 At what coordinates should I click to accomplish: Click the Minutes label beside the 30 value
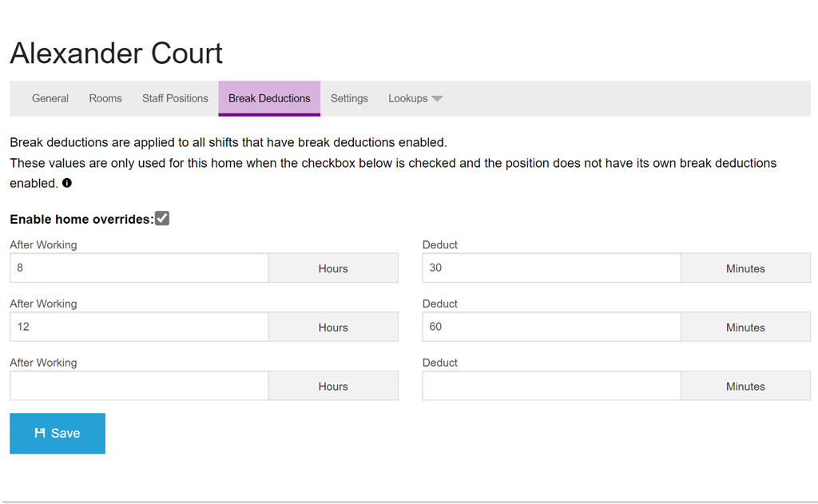tap(745, 268)
